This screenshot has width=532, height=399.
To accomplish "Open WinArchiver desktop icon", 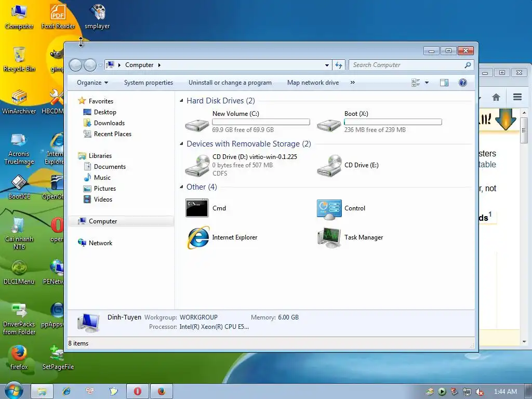I will [19, 102].
